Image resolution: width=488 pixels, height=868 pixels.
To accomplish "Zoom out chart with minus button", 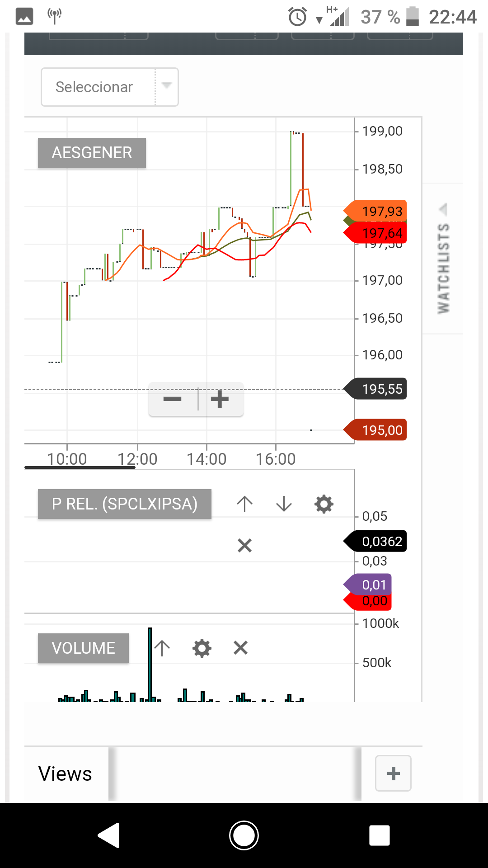I will pos(173,399).
